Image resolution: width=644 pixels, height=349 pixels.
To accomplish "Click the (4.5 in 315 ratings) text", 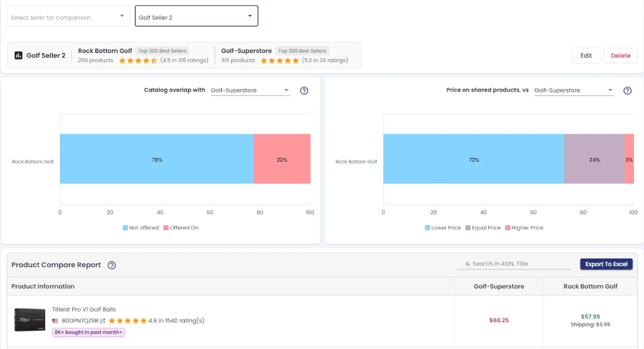I will 185,60.
